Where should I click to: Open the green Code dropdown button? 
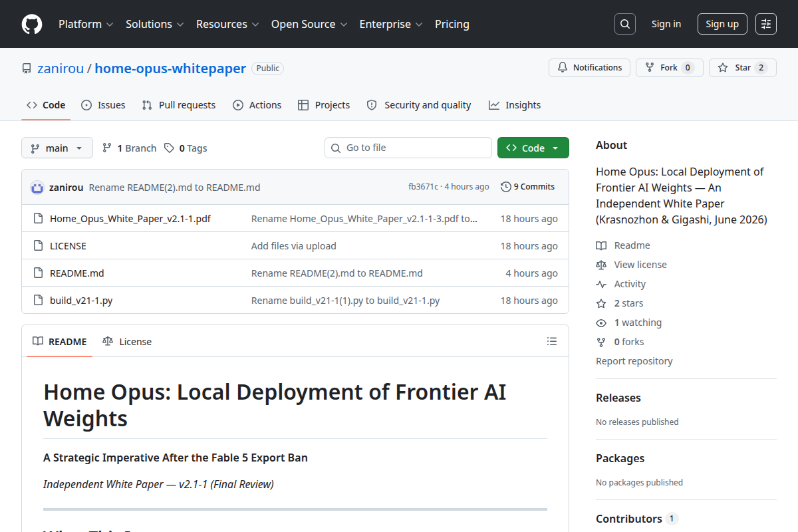pyautogui.click(x=533, y=148)
